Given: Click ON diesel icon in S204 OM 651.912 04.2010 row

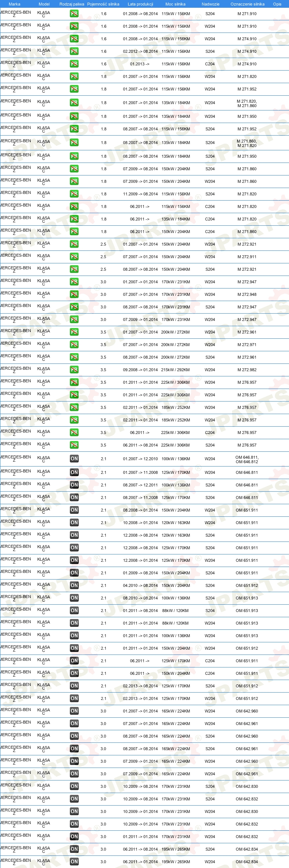Looking at the screenshot, I should [x=74, y=585].
